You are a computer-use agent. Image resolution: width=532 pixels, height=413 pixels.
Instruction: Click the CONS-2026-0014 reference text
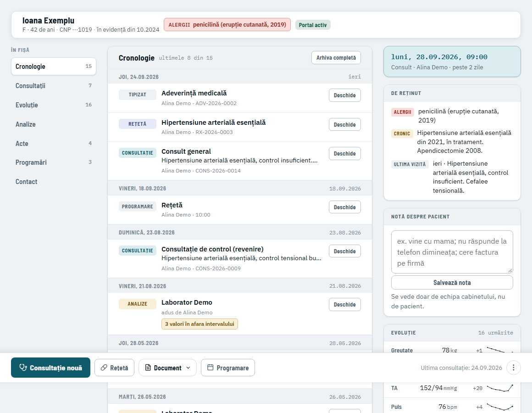[218, 171]
